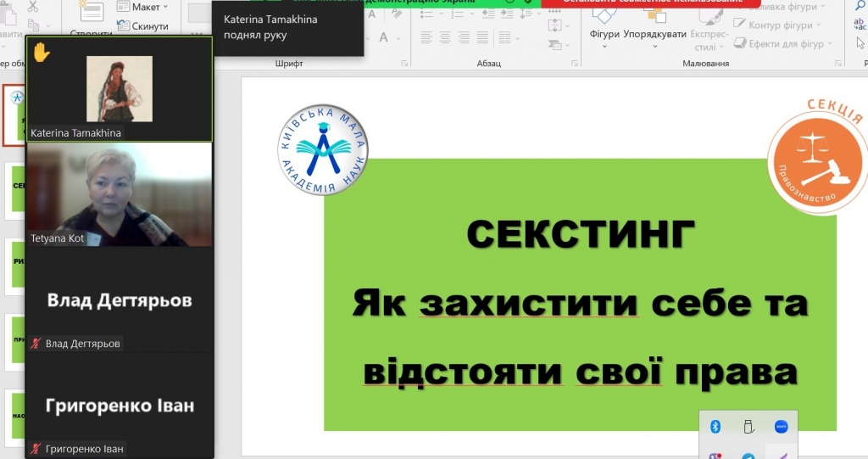Click the Viber tray icon with red badge
Image resolution: width=868 pixels, height=459 pixels.
pos(715,456)
